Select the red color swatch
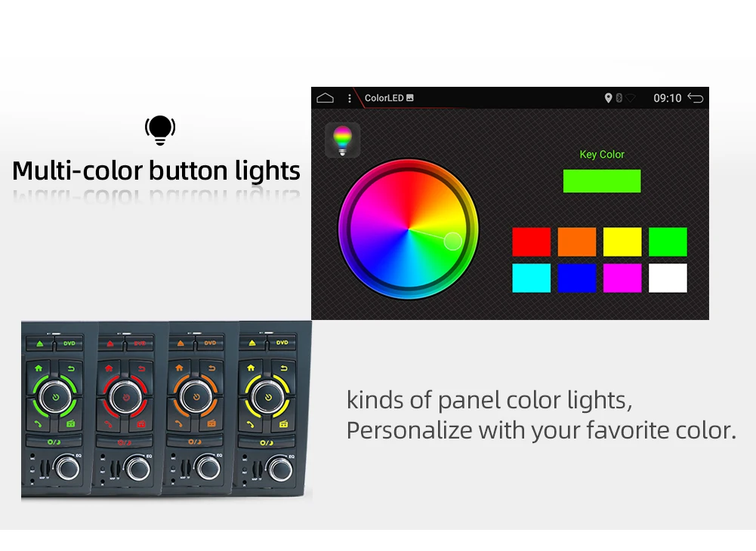Screen dimensions: 756x551 pyautogui.click(x=532, y=242)
